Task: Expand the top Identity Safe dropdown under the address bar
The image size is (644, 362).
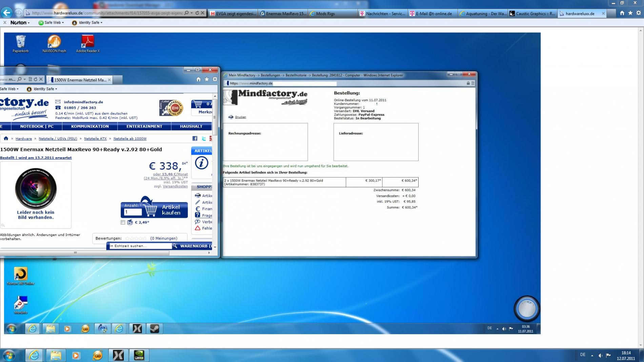Action: pyautogui.click(x=87, y=22)
